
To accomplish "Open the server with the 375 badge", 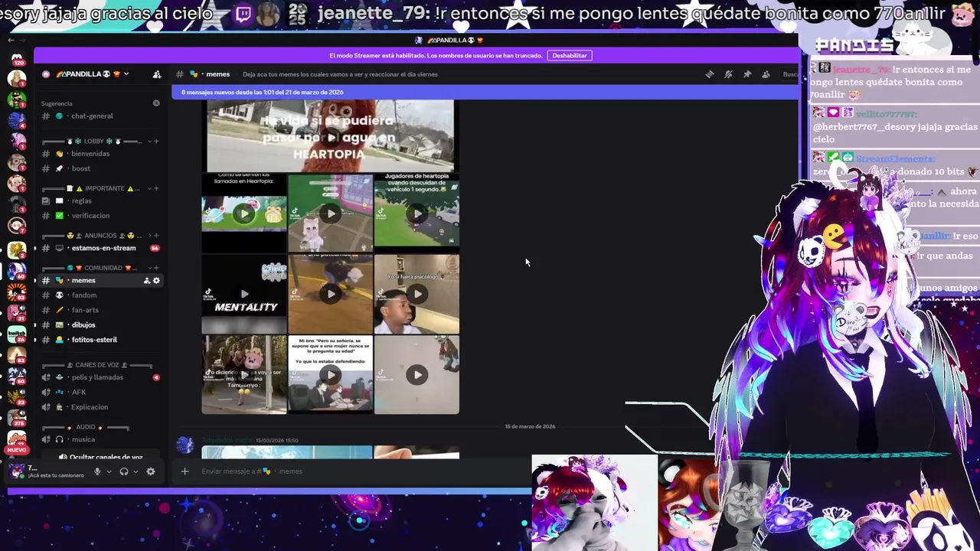I will [17, 418].
